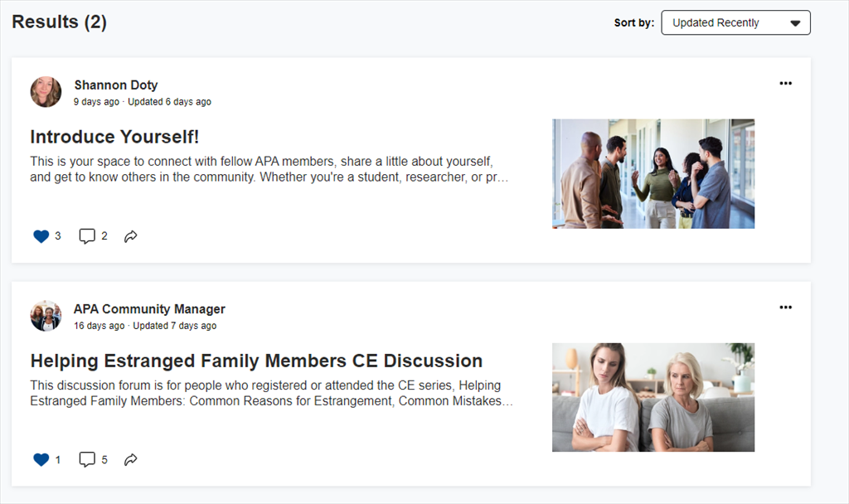
Task: View comments on the CE Discussion post
Action: [x=88, y=458]
